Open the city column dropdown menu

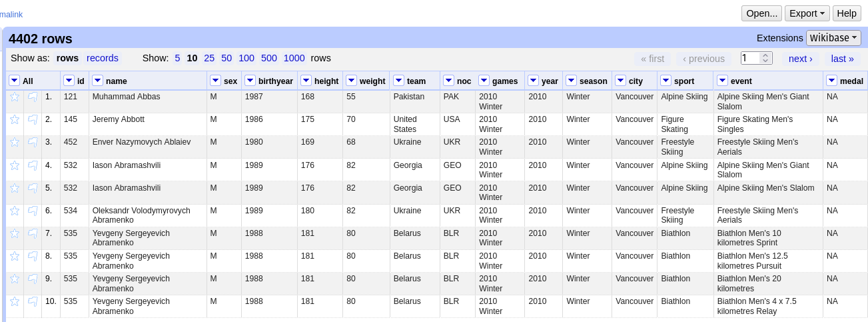coord(620,81)
